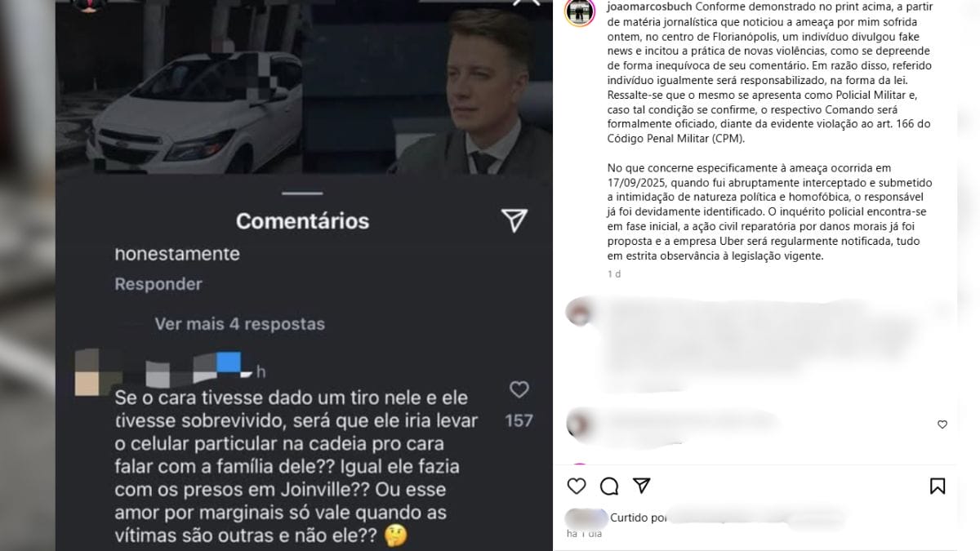The height and width of the screenshot is (551, 980).
Task: Expand Ver mais 4 respostas
Action: click(239, 324)
